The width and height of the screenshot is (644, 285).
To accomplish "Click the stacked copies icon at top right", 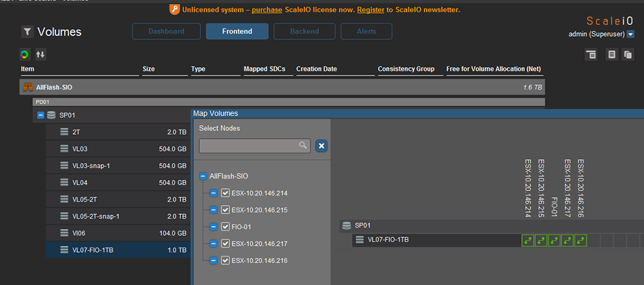I will (628, 55).
